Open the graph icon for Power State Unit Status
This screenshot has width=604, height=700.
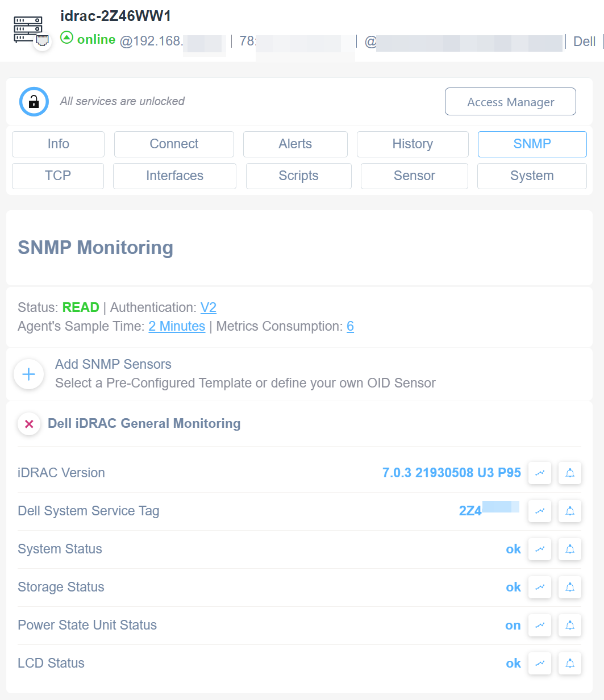pos(540,625)
